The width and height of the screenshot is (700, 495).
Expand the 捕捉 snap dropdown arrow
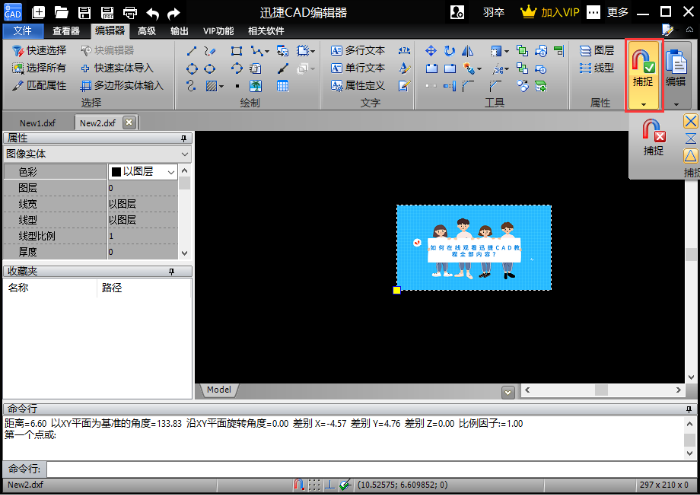643,104
